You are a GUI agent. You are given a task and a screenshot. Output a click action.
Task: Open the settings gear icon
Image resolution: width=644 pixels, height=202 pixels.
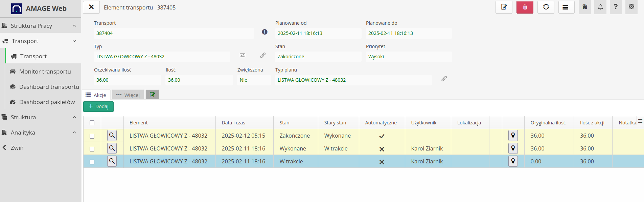631,7
